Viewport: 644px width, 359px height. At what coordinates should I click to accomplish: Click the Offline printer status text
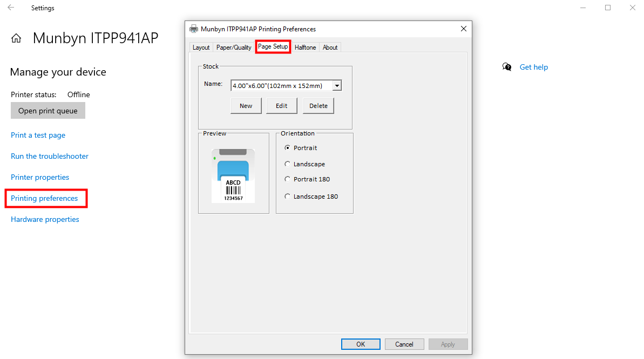point(79,94)
